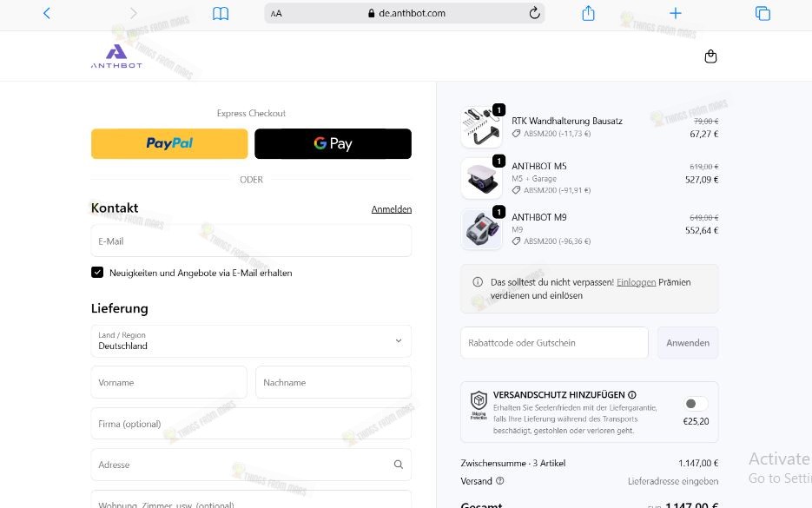Screen dimensions: 812x508
Task: Click the info icon in rewards notice
Action: 478,282
